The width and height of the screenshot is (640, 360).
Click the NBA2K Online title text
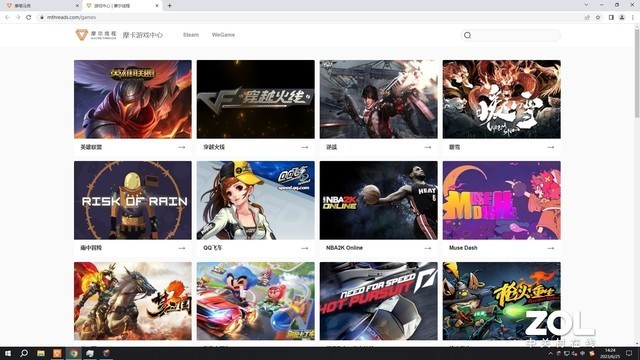[x=344, y=248]
